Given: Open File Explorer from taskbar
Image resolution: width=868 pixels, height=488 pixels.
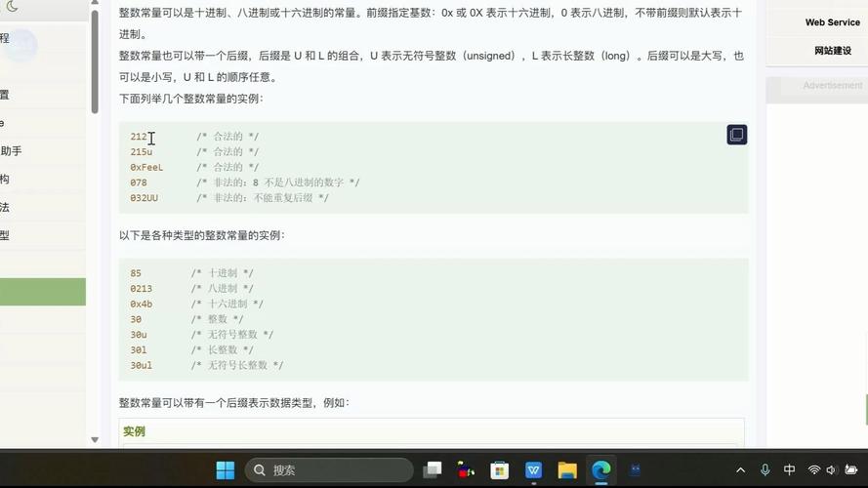Looking at the screenshot, I should tap(567, 470).
